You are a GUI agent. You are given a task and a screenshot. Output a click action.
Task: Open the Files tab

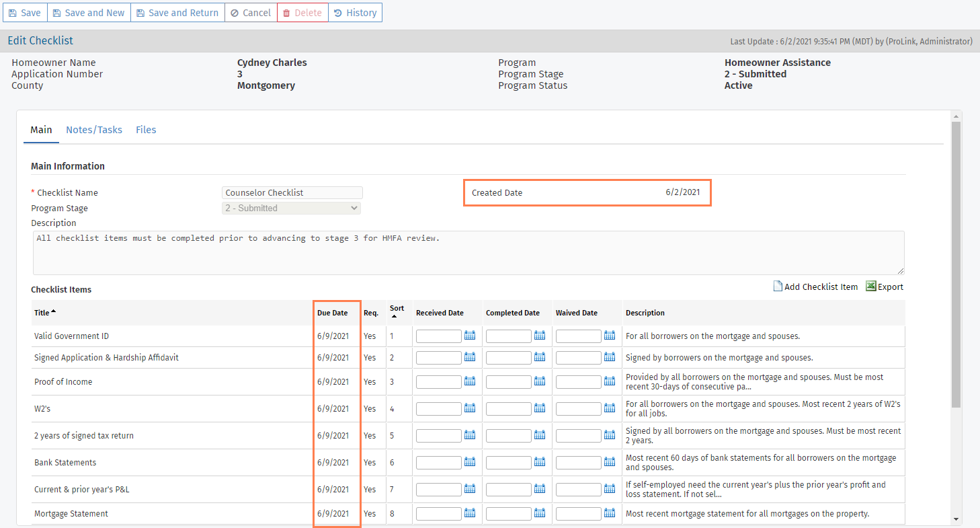[146, 130]
